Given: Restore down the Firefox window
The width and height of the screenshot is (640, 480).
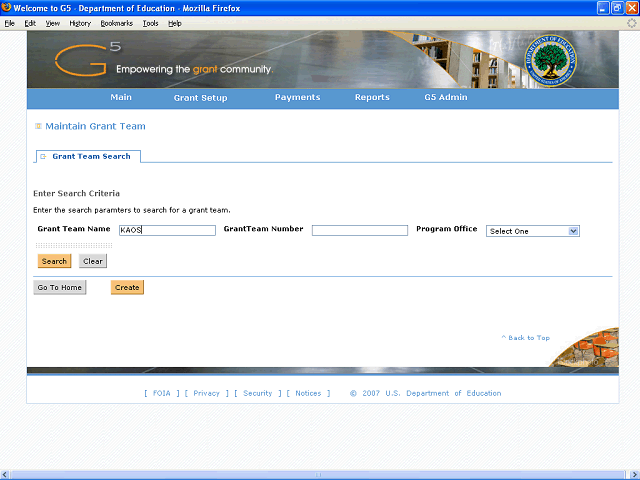Looking at the screenshot, I should 618,8.
